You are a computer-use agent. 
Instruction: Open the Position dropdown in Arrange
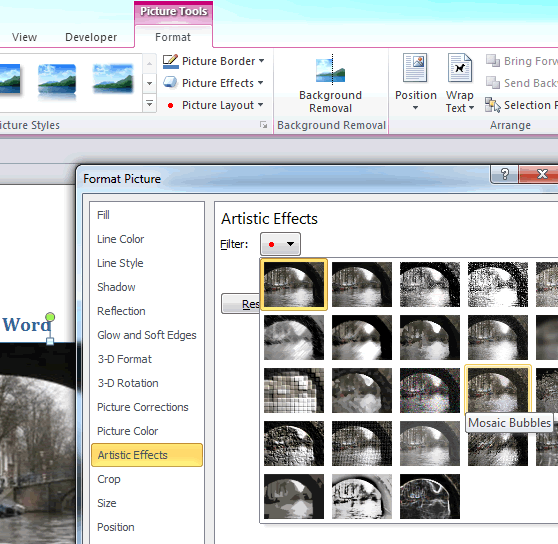point(415,102)
